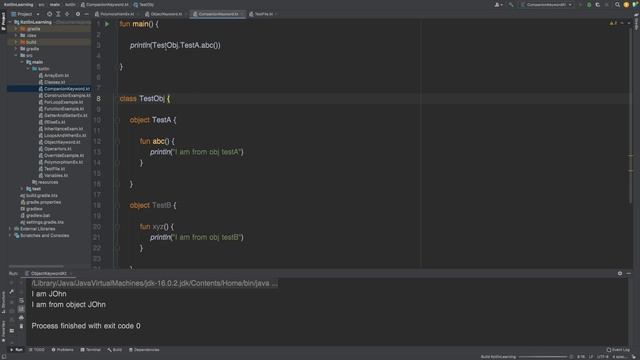Open Event Log in status bar
The height and width of the screenshot is (360, 640).
click(x=618, y=350)
